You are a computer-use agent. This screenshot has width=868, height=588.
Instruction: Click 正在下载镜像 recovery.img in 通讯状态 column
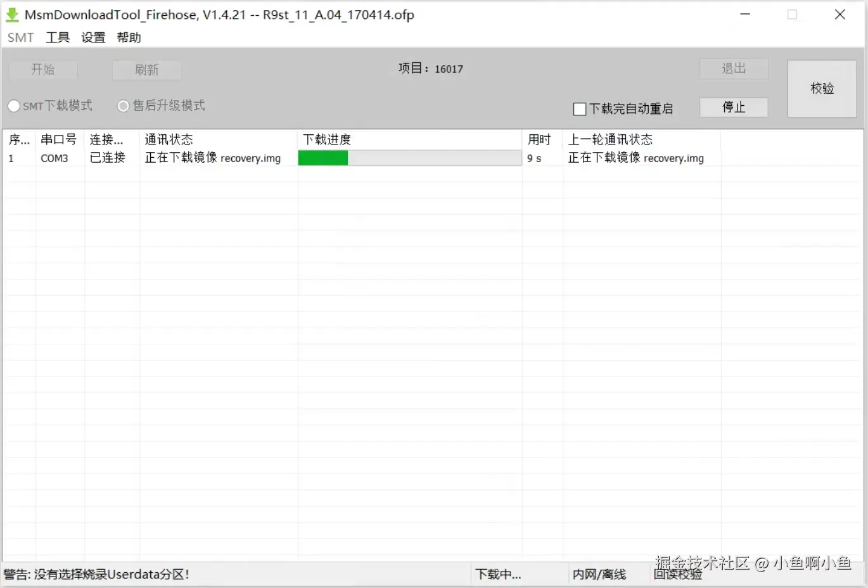pos(213,158)
